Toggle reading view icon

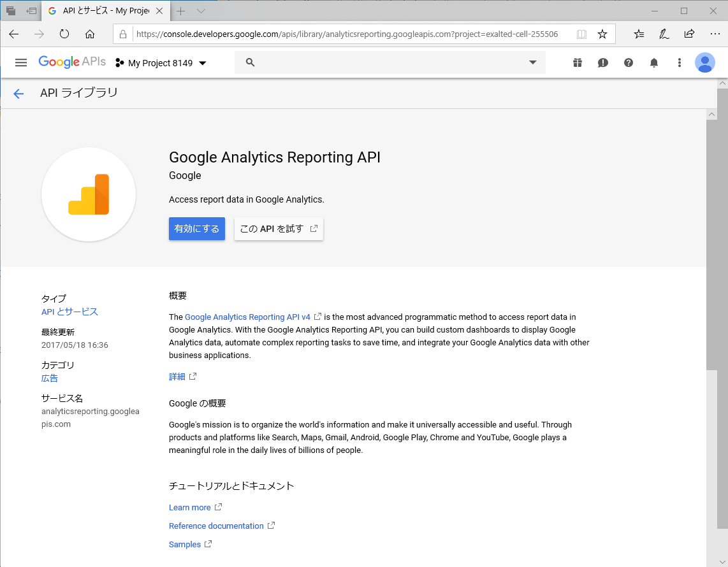click(x=581, y=34)
